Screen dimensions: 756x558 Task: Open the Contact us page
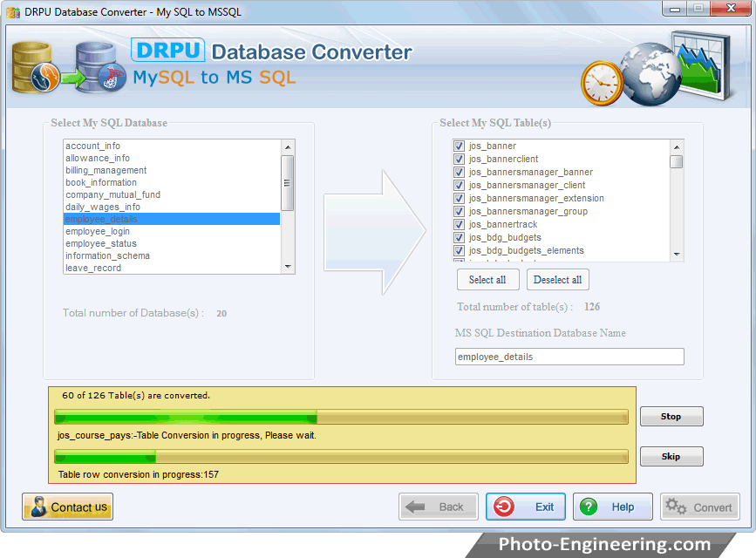click(x=67, y=507)
